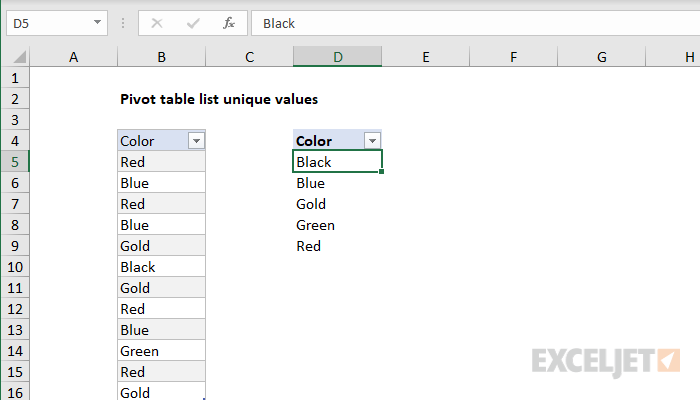Screen dimensions: 700x400
Task: Select cell B8 containing Blue
Action: coord(162,225)
